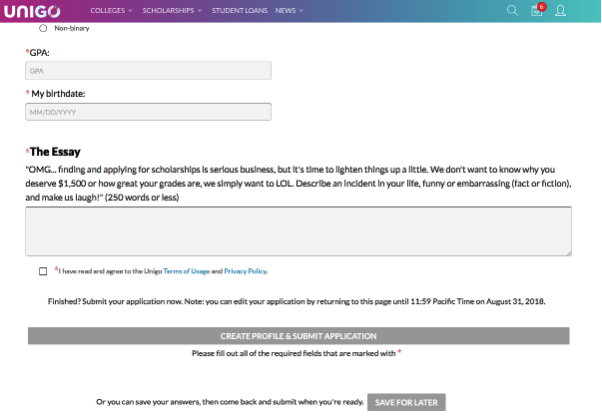
Task: Expand the News dropdown menu
Action: pyautogui.click(x=288, y=10)
